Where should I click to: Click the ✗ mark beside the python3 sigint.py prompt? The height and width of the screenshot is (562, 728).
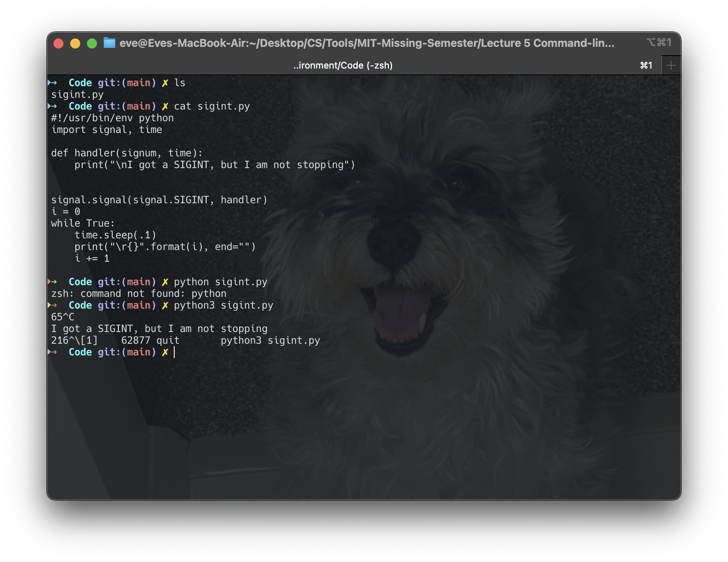(165, 305)
